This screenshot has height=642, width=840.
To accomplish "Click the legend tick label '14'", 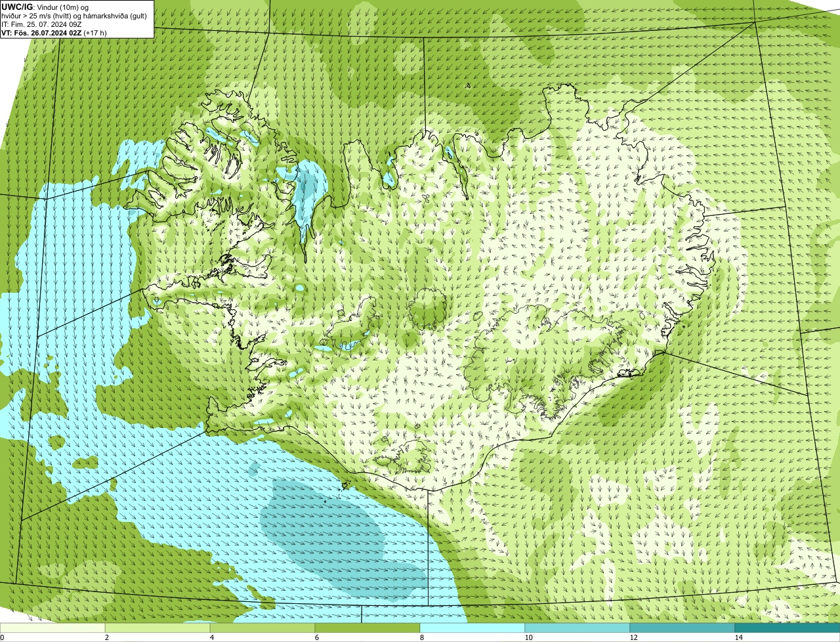I will pyautogui.click(x=738, y=637).
